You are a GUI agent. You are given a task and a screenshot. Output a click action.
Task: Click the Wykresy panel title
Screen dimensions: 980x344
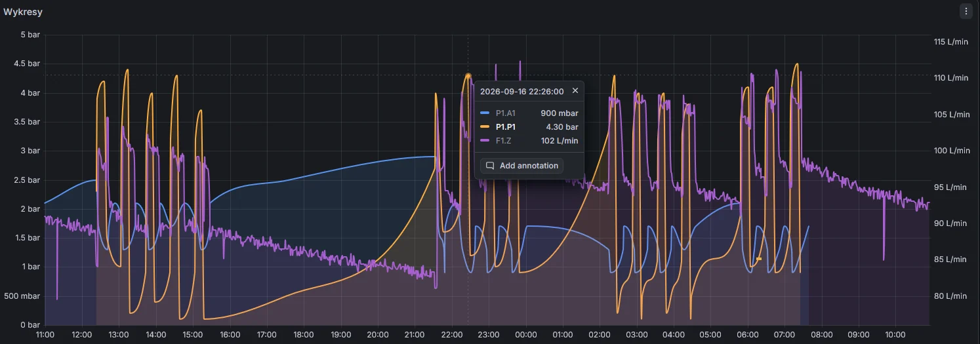pyautogui.click(x=23, y=12)
